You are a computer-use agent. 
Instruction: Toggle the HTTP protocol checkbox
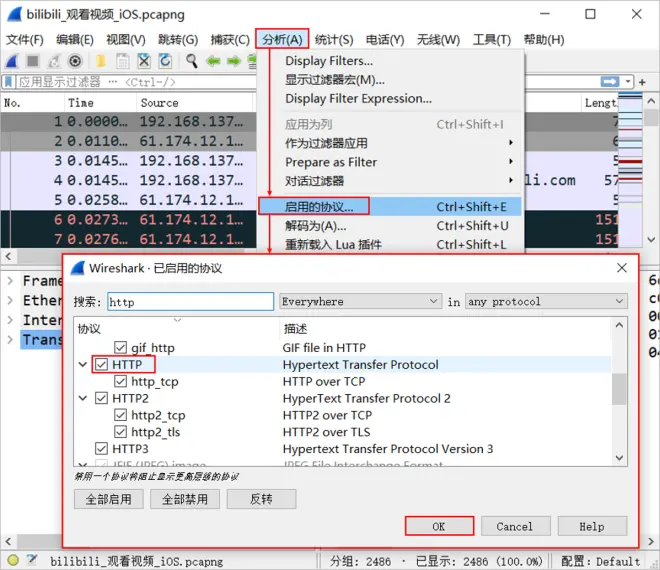tap(101, 364)
